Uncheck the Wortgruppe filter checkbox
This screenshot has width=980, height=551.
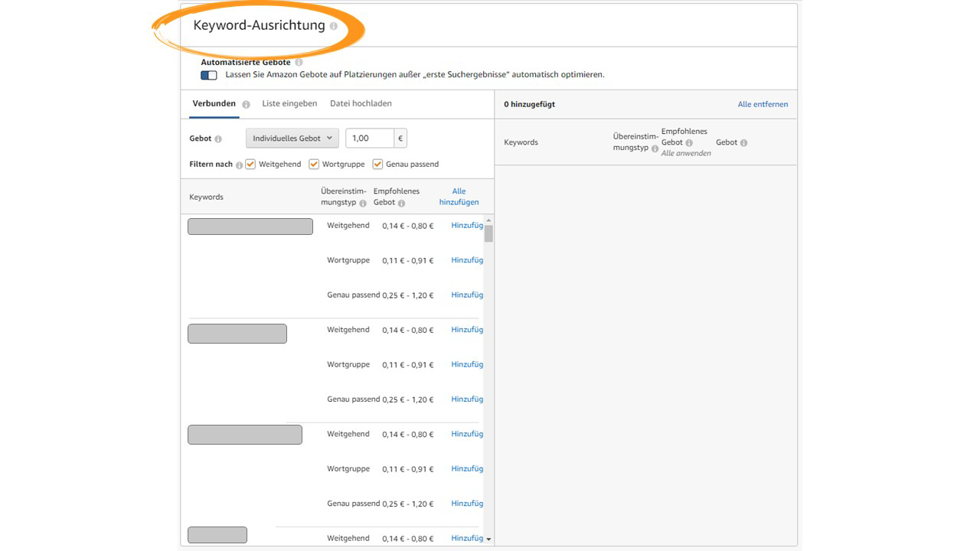click(314, 164)
